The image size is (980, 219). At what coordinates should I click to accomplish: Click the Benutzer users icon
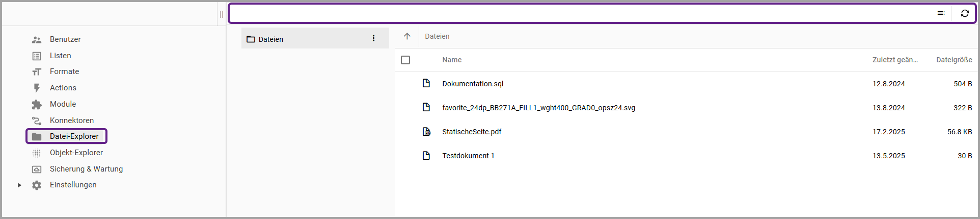click(x=37, y=39)
